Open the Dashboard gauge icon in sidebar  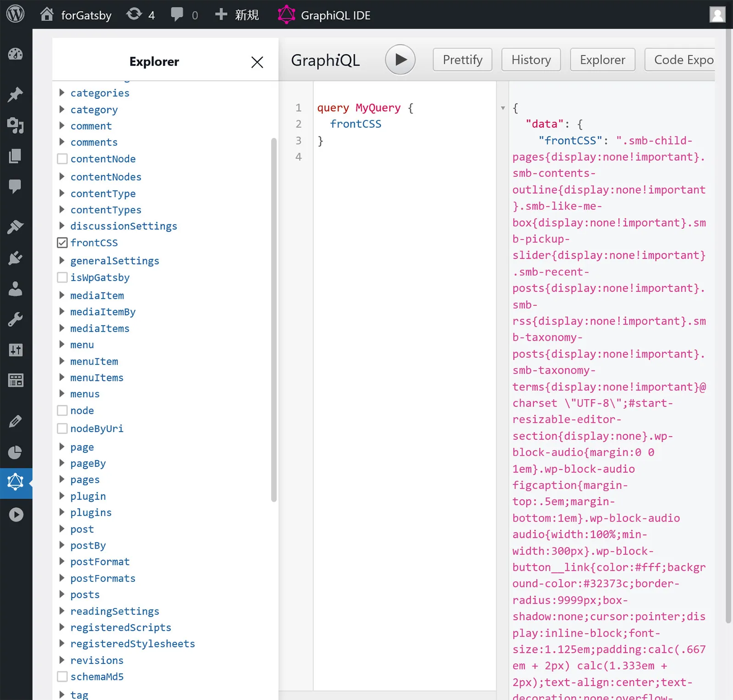click(x=16, y=54)
